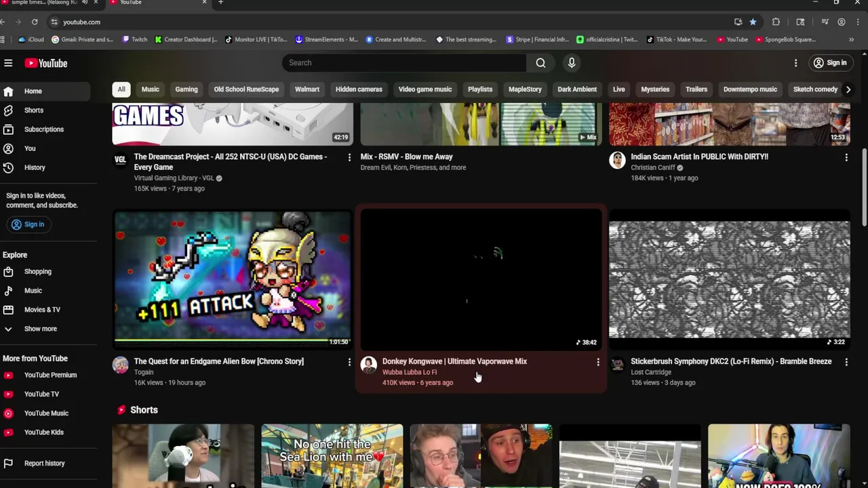
Task: Open the YouTube settings three-dot menu
Action: (796, 63)
